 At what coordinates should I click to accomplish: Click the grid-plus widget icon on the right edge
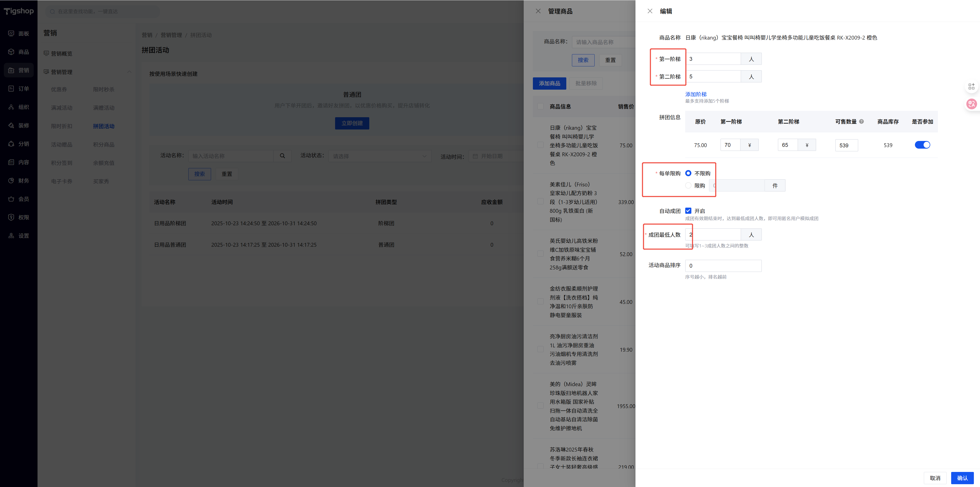pyautogui.click(x=971, y=86)
